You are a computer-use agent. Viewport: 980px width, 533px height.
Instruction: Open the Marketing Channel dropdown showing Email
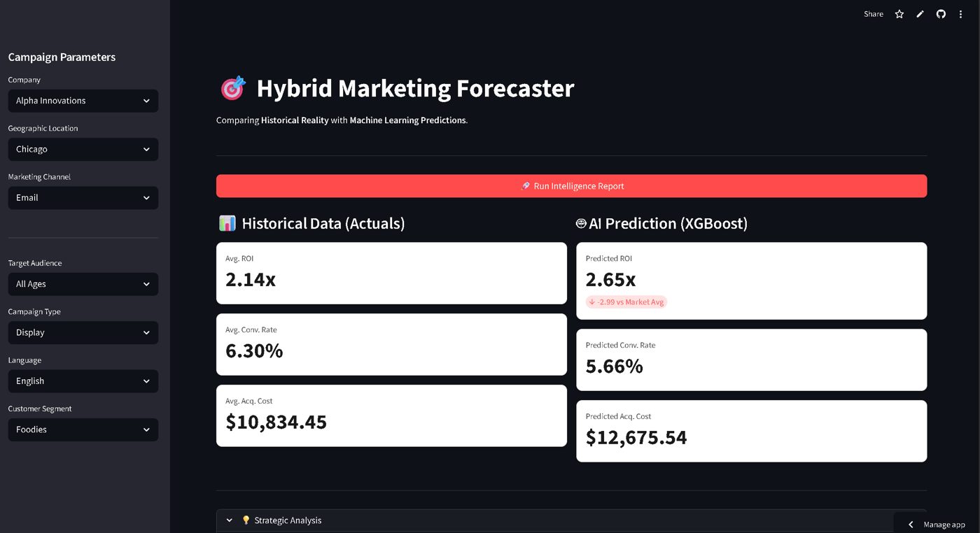[x=83, y=198]
